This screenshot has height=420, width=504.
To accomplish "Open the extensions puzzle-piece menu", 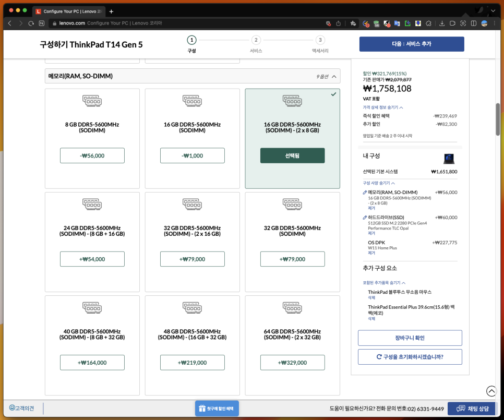I will point(428,23).
